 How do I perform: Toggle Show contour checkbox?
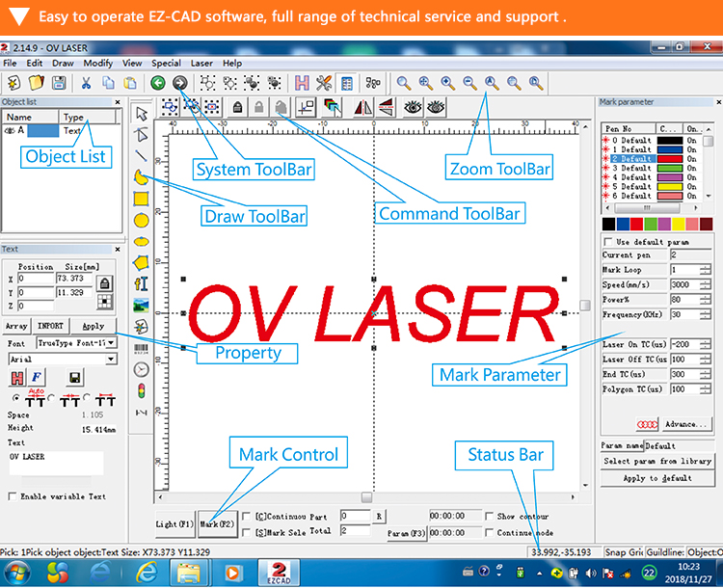[489, 516]
